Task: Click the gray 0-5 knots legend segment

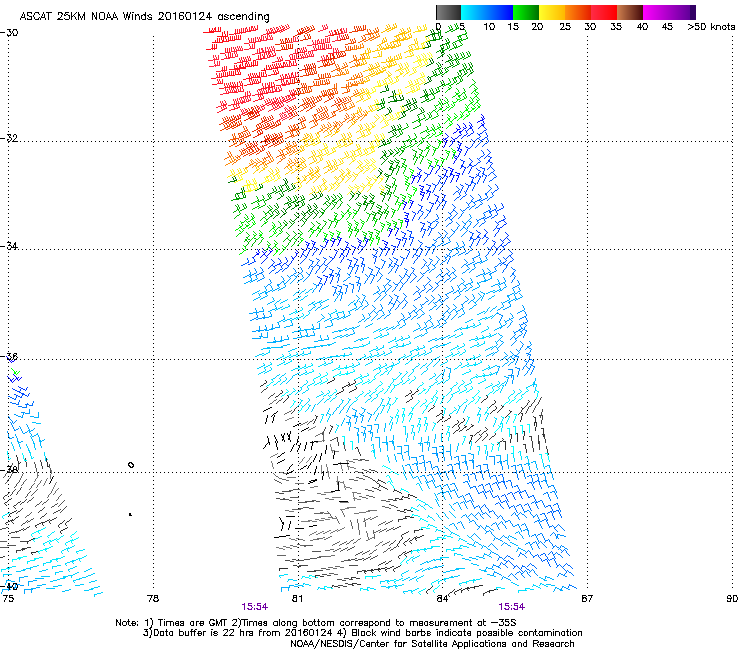Action: click(448, 12)
